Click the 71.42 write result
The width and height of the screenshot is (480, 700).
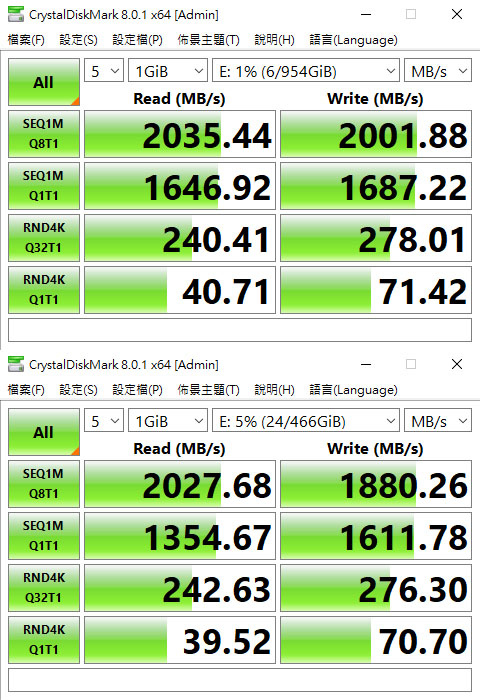tap(376, 290)
